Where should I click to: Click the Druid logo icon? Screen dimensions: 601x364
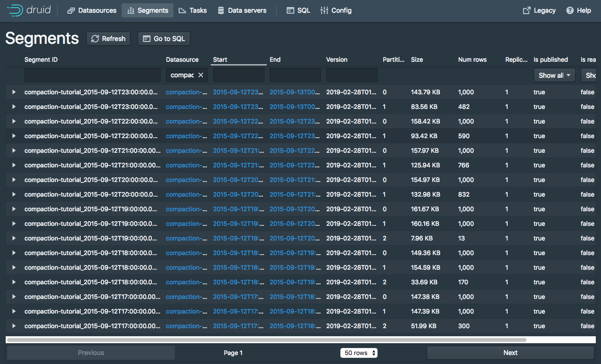click(x=15, y=10)
